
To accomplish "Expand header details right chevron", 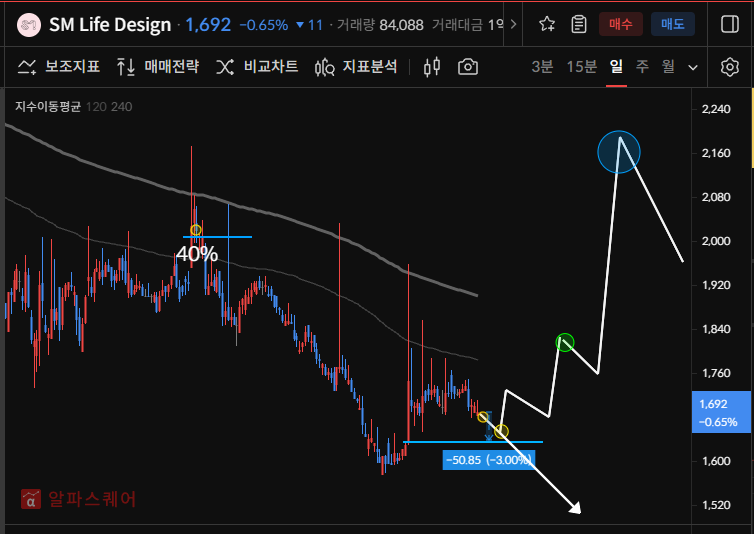I will tap(513, 25).
